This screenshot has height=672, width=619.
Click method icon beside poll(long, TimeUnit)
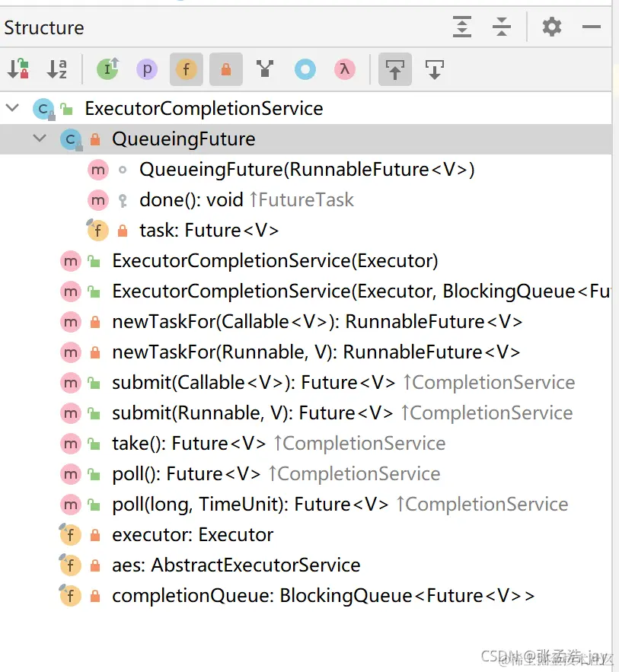point(71,505)
